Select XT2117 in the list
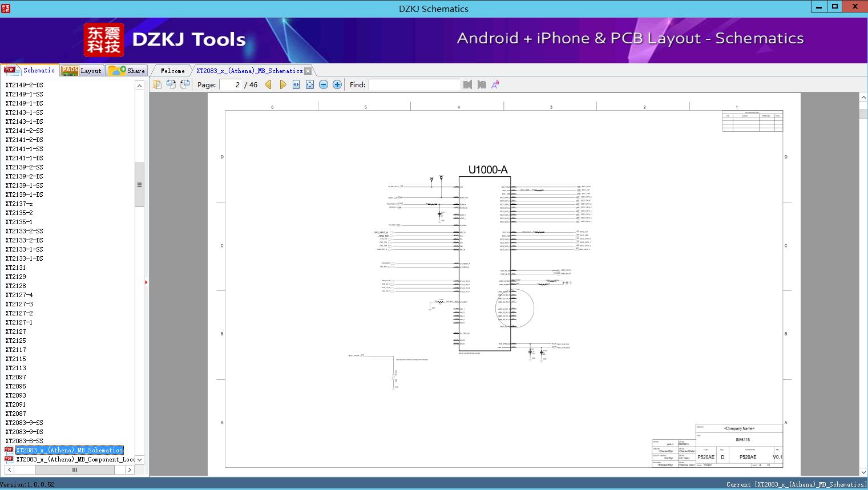Screen dimensions: 868x490 tap(15, 350)
